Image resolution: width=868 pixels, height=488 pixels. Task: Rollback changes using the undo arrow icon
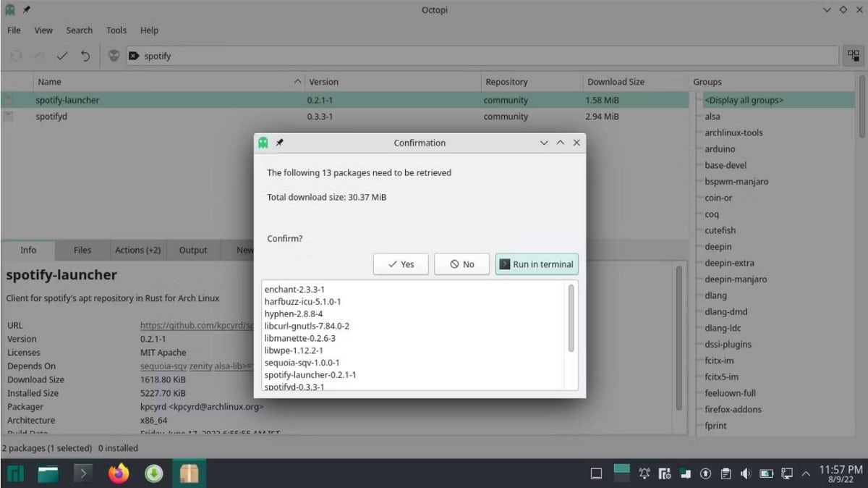pyautogui.click(x=85, y=56)
